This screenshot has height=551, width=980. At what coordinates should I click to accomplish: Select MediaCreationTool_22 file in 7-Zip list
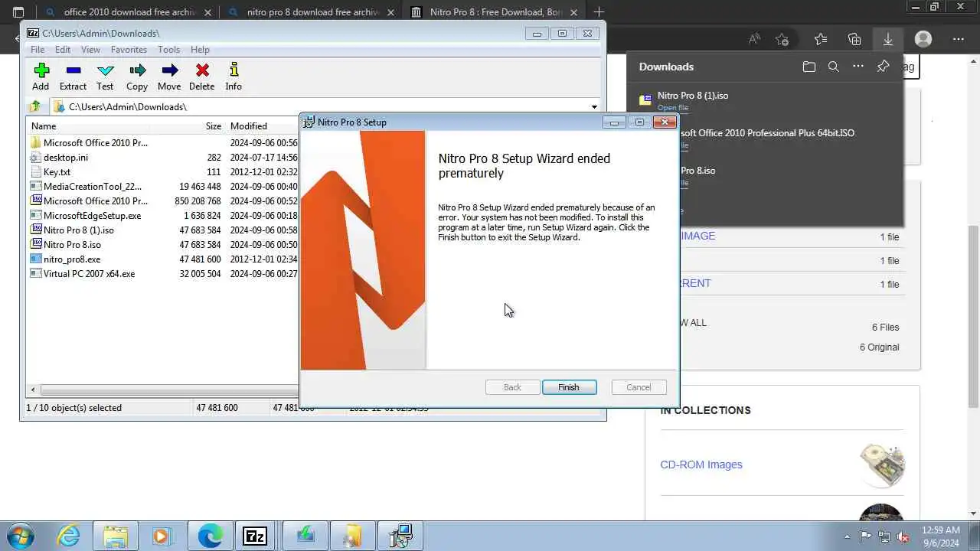point(92,187)
